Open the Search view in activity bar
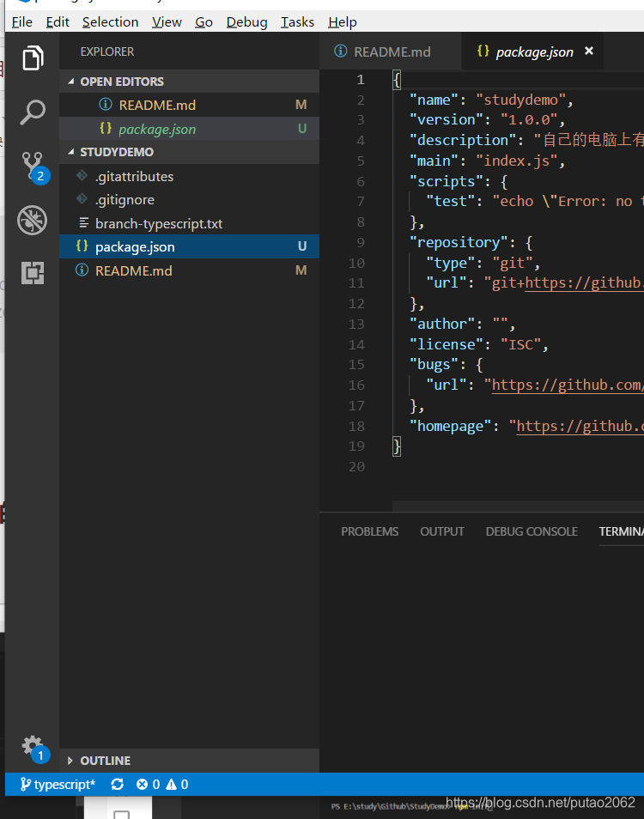Image resolution: width=644 pixels, height=819 pixels. point(33,112)
